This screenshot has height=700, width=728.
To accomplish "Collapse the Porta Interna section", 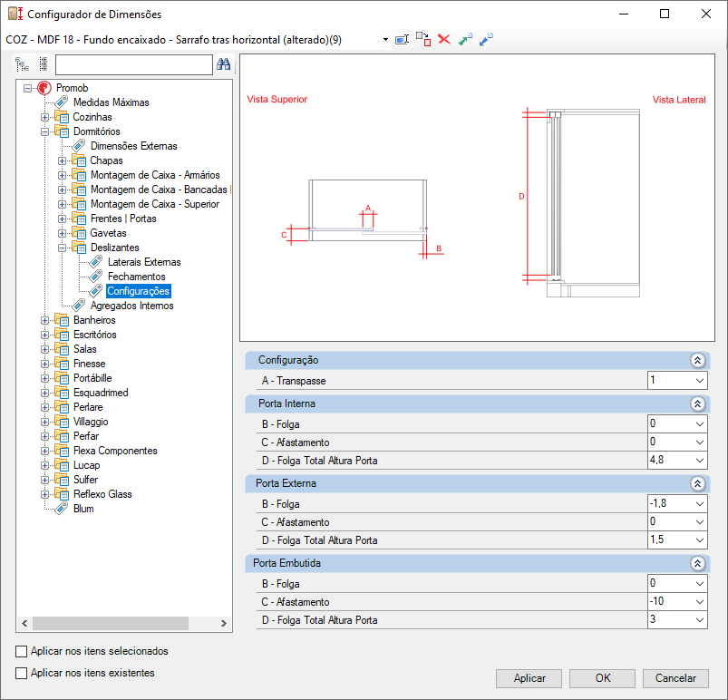I will coord(697,403).
